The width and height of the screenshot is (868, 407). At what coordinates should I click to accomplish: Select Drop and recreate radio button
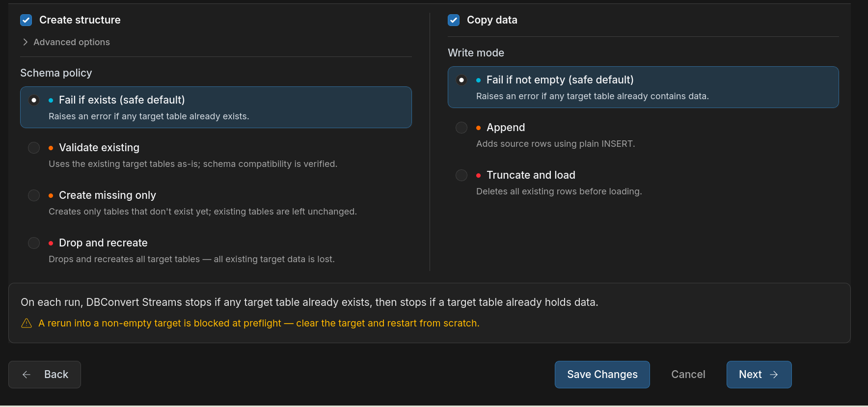tap(34, 243)
